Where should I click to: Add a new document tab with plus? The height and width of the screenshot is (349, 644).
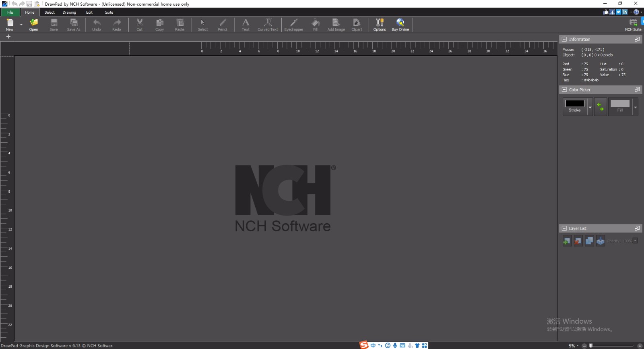click(8, 37)
